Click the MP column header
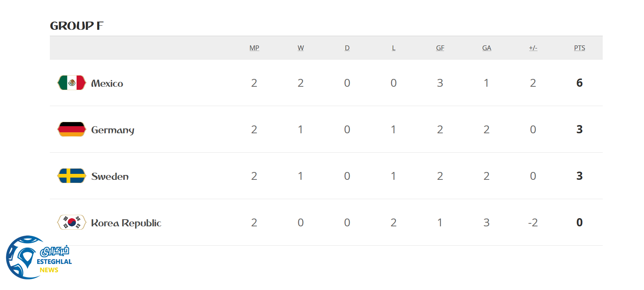644x290 pixels. click(254, 48)
